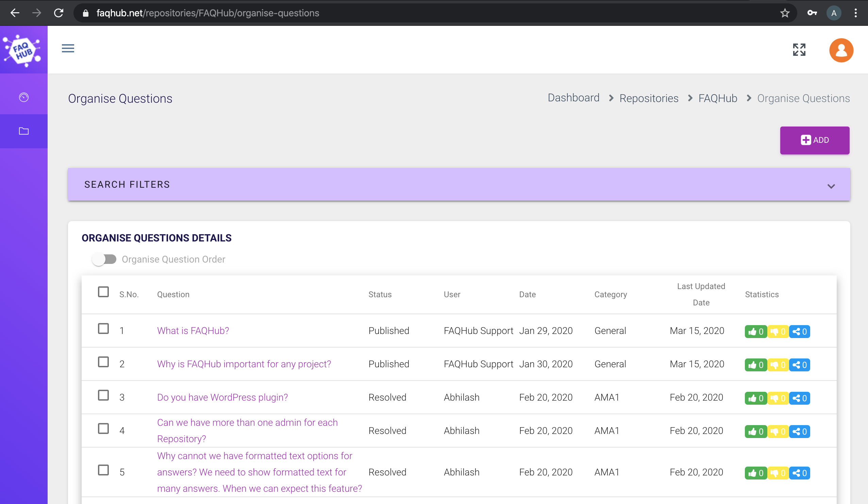The width and height of the screenshot is (868, 504).
Task: Open the orange user profile avatar
Action: tap(841, 50)
